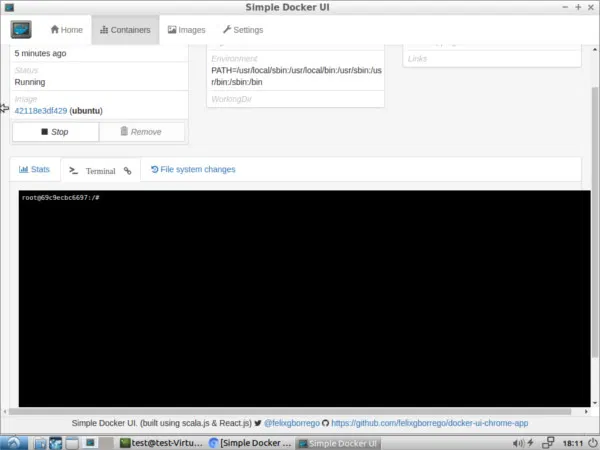Viewport: 600px width, 450px height.
Task: Switch to the Stats tab
Action: [35, 170]
